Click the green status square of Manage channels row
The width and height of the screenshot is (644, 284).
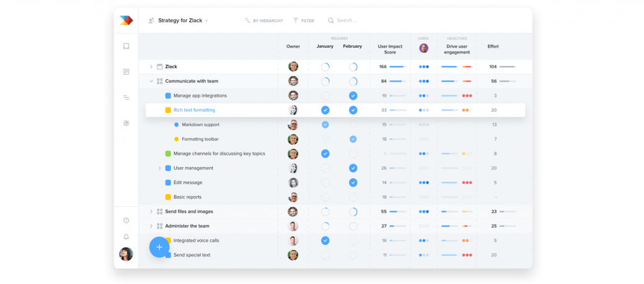tap(168, 153)
